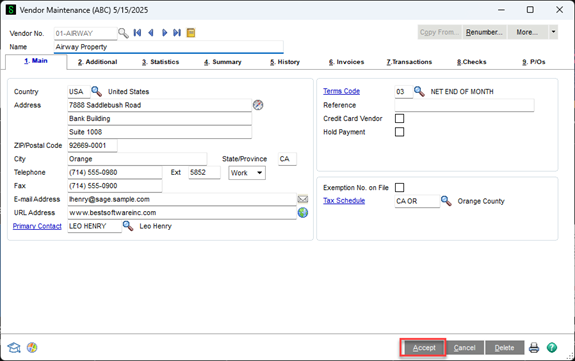Screen dimensions: 575x361
Task: Click the URL Address field
Action: click(x=182, y=213)
